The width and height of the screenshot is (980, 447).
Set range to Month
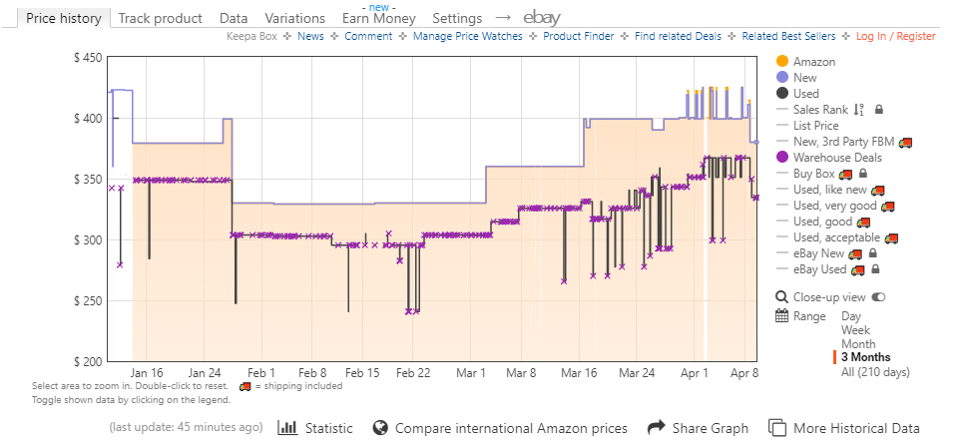[x=858, y=344]
